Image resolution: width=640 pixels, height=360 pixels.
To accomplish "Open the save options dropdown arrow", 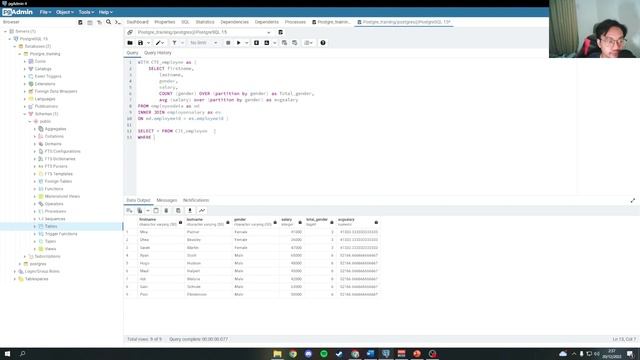I will click(148, 43).
